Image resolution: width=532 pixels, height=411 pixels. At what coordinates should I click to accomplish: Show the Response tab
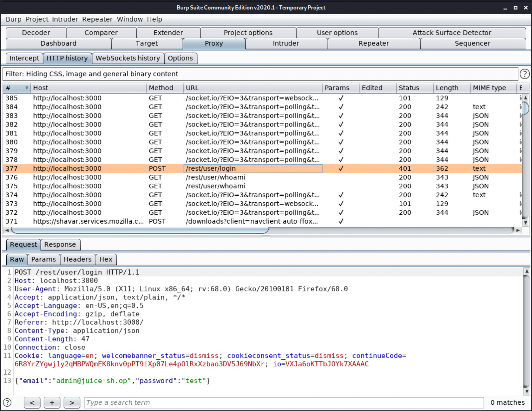[60, 245]
